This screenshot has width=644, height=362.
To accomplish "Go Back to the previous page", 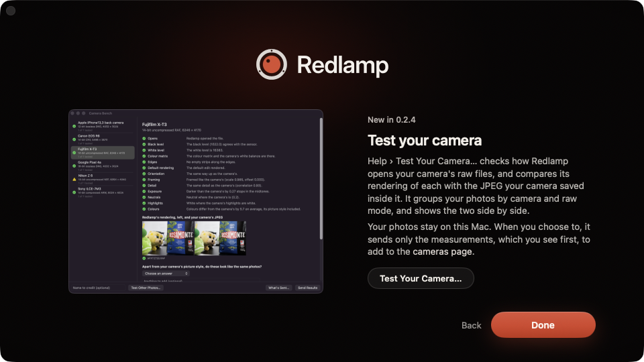I will point(471,326).
